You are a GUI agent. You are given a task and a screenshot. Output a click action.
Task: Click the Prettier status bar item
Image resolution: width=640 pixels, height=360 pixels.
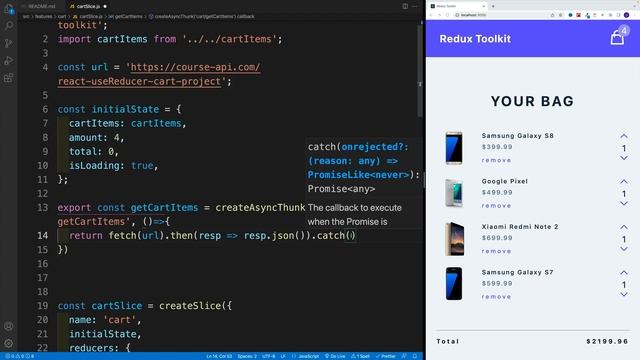pyautogui.click(x=386, y=356)
